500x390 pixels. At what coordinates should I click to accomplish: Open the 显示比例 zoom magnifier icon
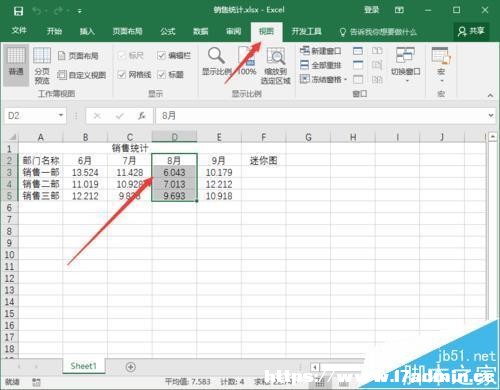coord(217,61)
